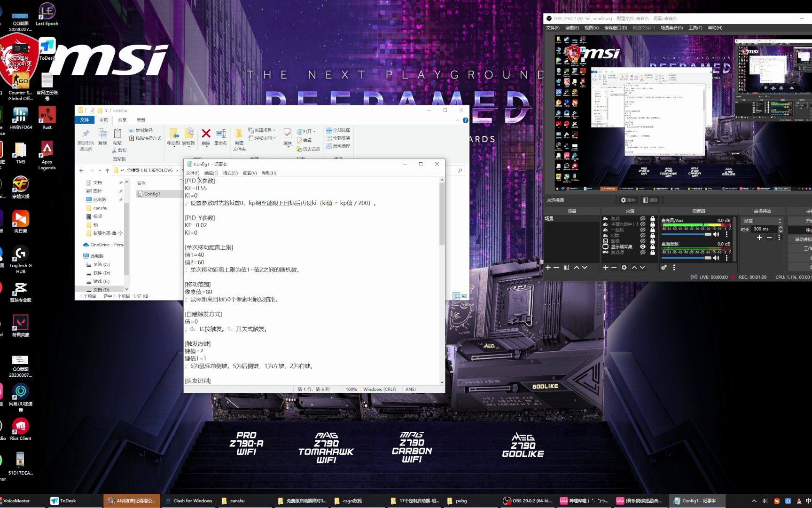Adjust the 桌面音频 volume slider

(687, 258)
